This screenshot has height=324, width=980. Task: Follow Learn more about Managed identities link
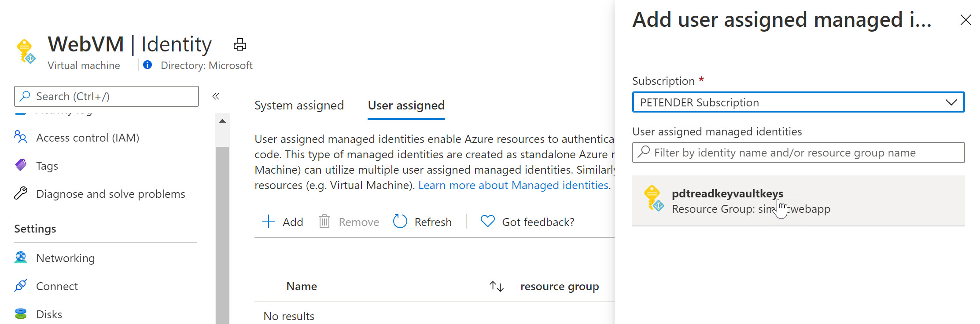pyautogui.click(x=514, y=186)
